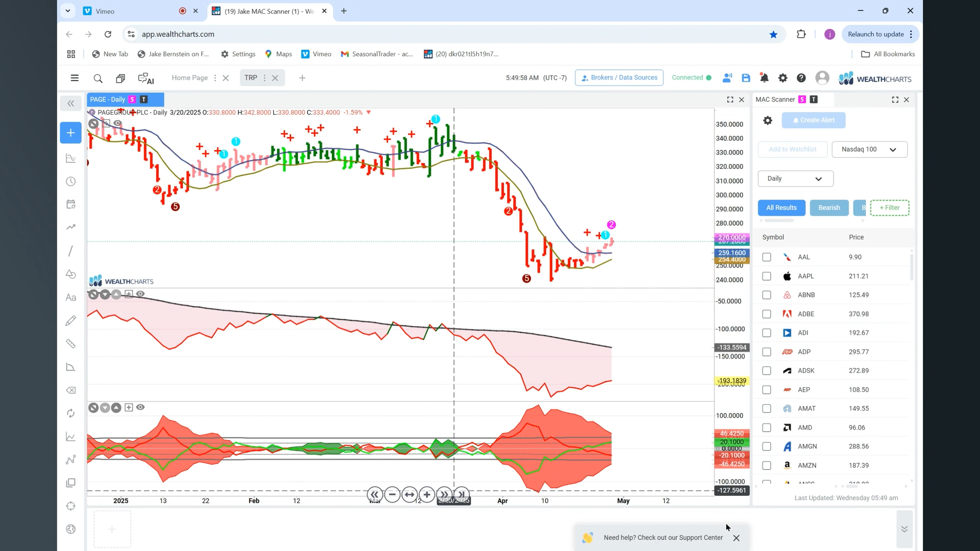Open the hamburger main menu
The width and height of the screenshot is (980, 551).
click(x=75, y=78)
